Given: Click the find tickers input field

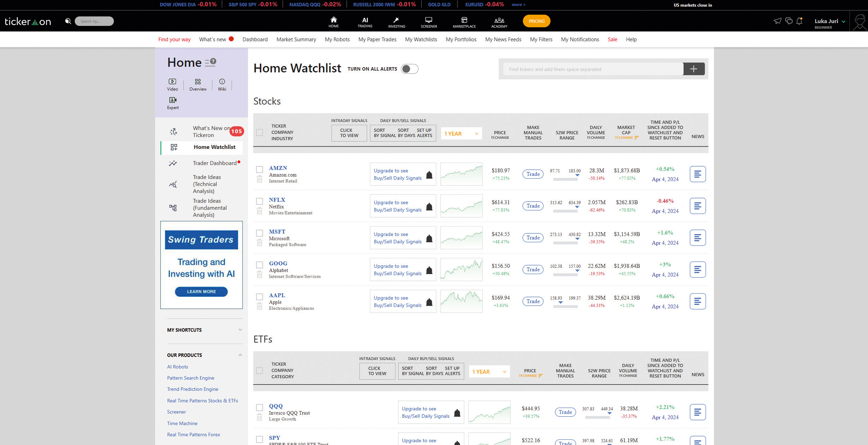Looking at the screenshot, I should coord(593,69).
